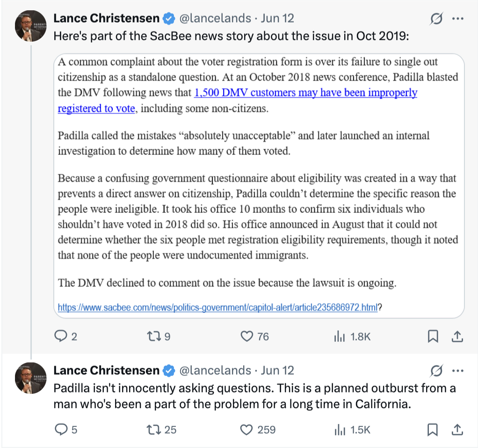
Task: Reply to the SacBee news story tweet
Action: point(61,336)
